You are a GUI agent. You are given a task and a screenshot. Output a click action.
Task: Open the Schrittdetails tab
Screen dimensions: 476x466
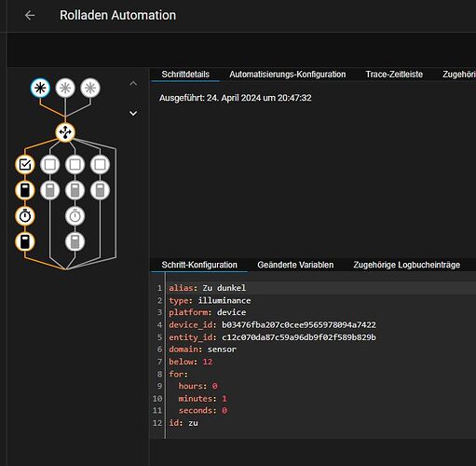[x=185, y=75]
